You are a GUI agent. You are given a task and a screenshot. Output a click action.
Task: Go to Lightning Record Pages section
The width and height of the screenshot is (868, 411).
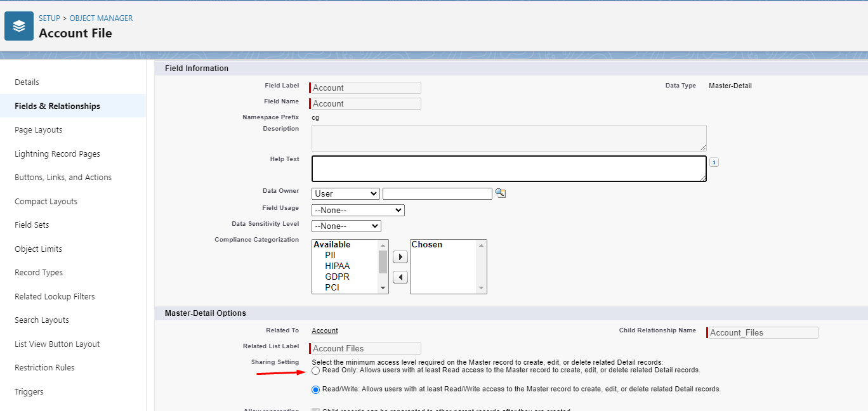[57, 154]
